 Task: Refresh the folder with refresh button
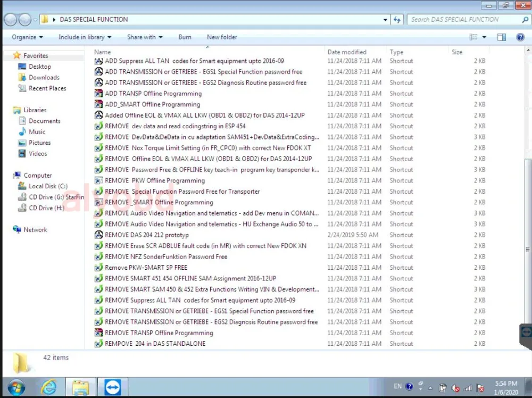(397, 20)
